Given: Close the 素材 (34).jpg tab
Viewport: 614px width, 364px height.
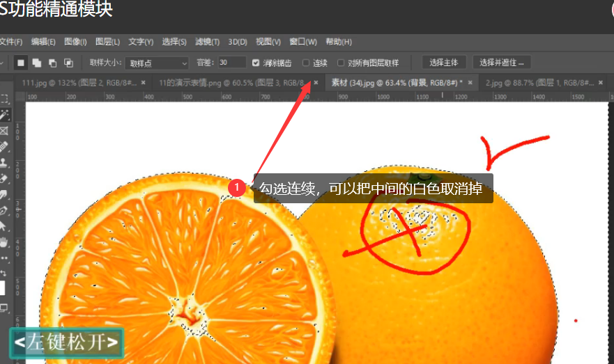Looking at the screenshot, I should 470,83.
